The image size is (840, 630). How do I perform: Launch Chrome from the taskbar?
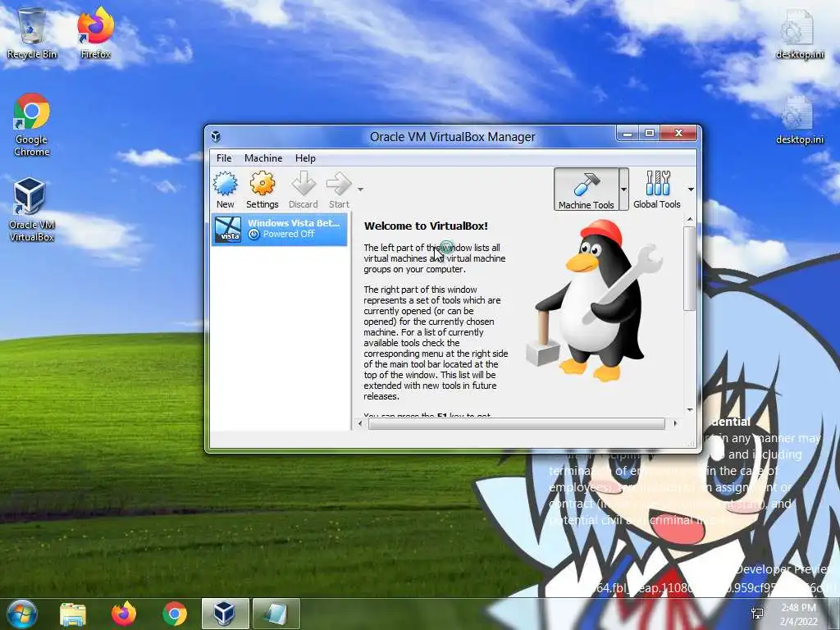[x=174, y=614]
